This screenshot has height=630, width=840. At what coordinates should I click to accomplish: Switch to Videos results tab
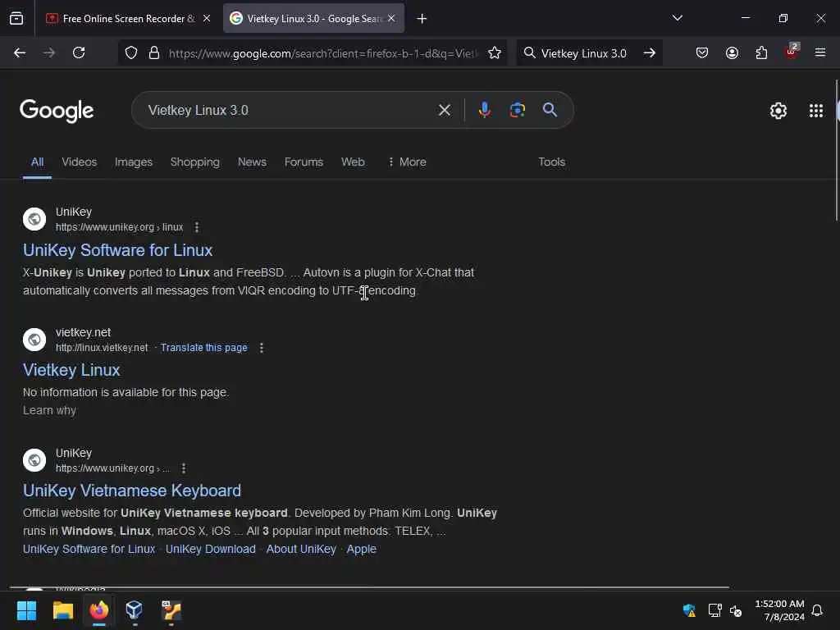point(80,162)
